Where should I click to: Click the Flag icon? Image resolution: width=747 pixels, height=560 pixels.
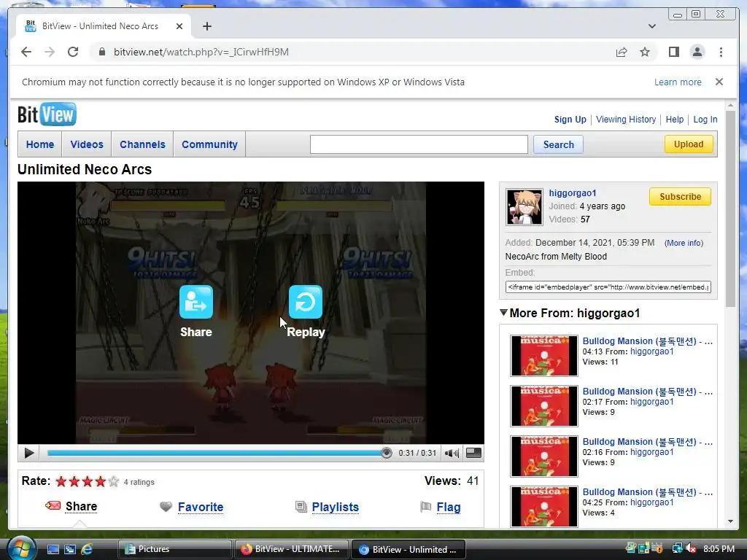[x=425, y=507]
